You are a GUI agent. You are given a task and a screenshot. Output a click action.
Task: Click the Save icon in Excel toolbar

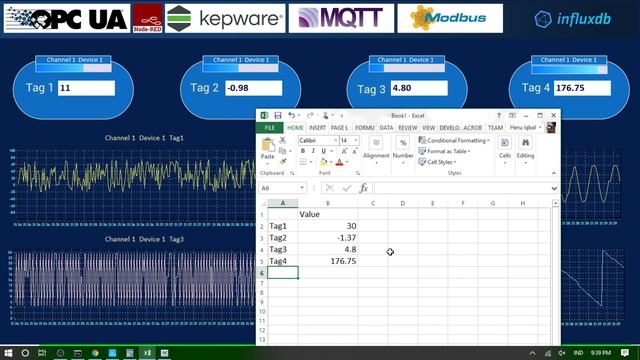click(x=278, y=116)
